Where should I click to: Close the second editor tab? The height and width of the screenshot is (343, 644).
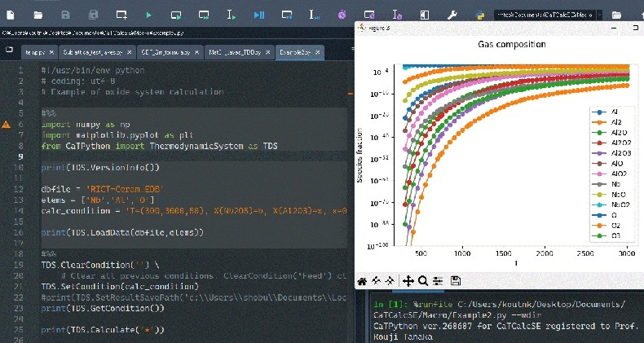[x=129, y=52]
